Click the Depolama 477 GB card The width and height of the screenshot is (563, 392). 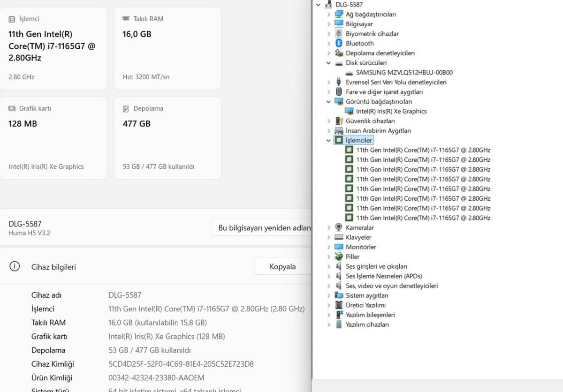pyautogui.click(x=167, y=138)
